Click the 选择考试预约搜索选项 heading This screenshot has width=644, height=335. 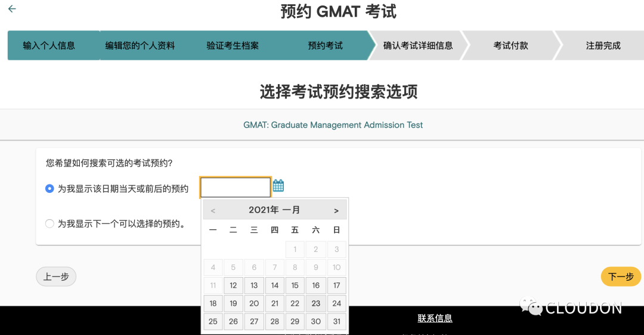point(339,91)
